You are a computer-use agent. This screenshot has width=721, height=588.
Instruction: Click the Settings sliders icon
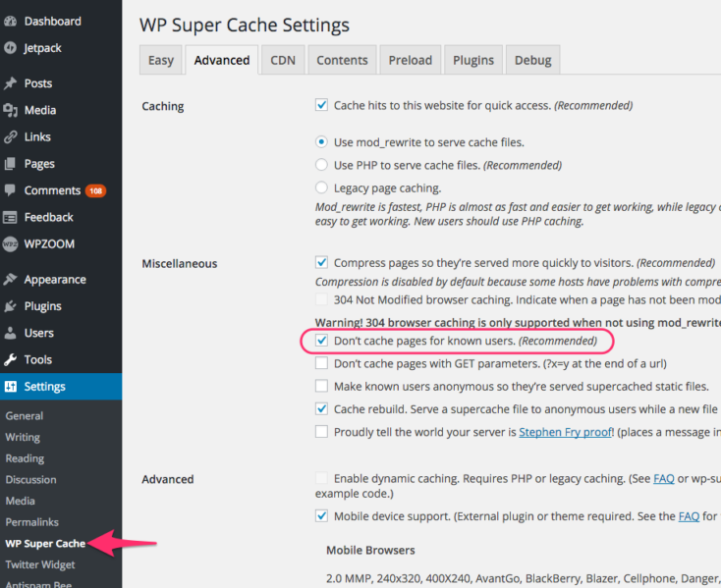[10, 387]
